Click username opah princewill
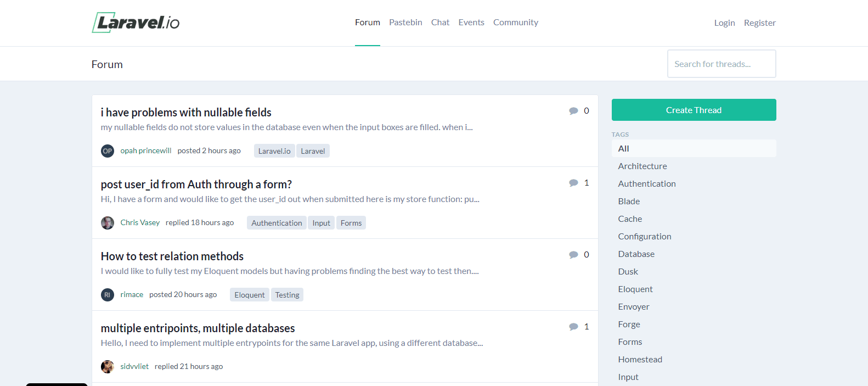This screenshot has height=386, width=868. click(x=146, y=150)
